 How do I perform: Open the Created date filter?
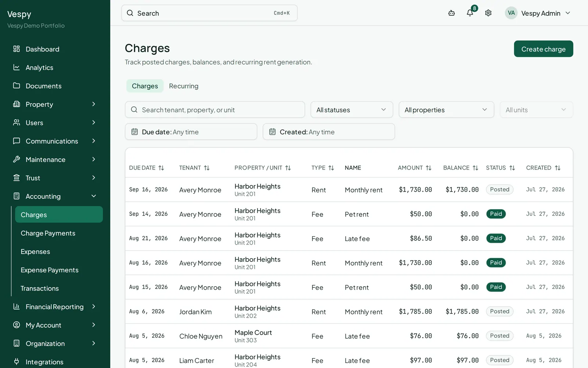(x=329, y=132)
